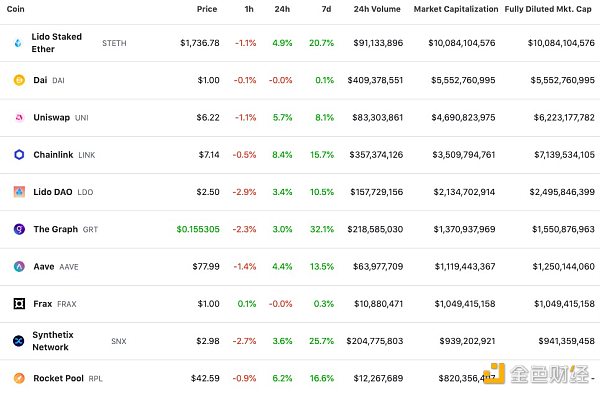Select the Lido DAO logo icon

[19, 192]
